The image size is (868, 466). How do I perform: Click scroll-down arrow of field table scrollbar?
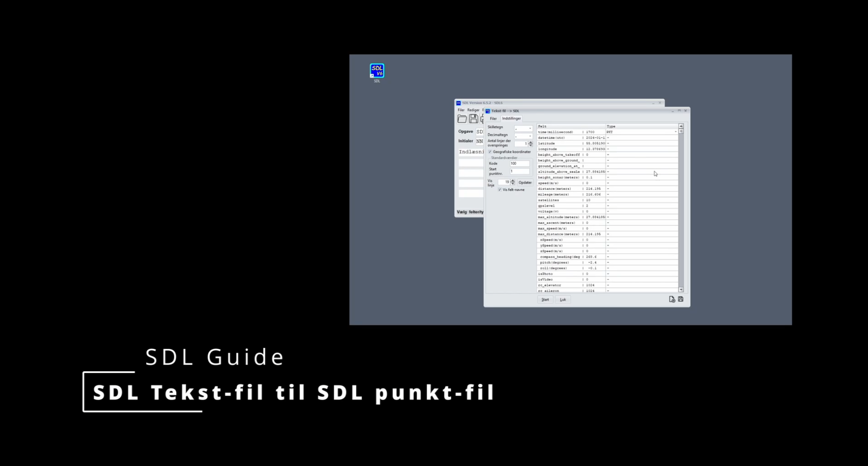coord(681,290)
